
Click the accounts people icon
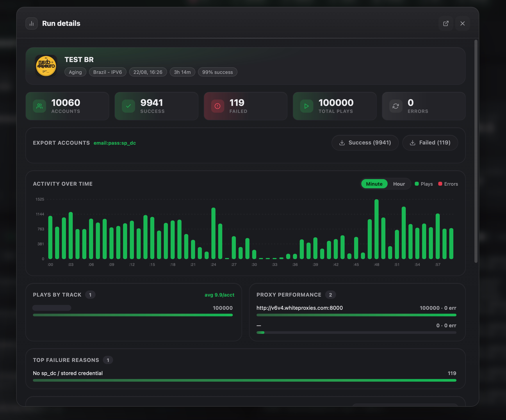(39, 106)
